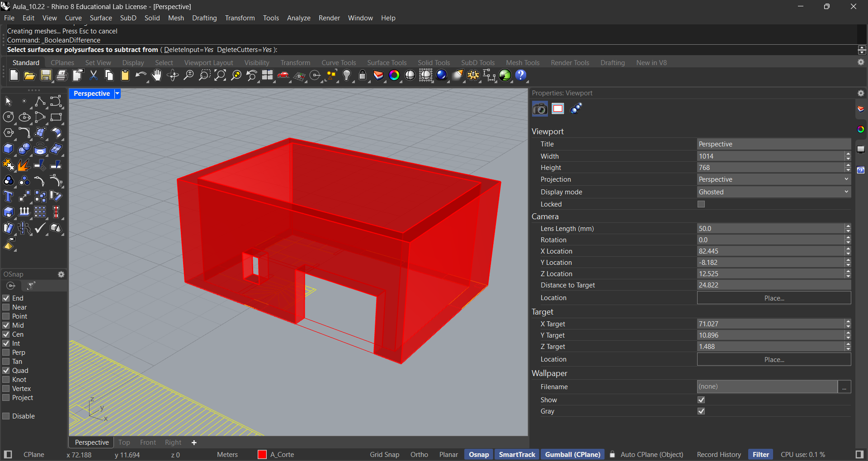Add a new viewport tab with plus
The width and height of the screenshot is (868, 461).
[194, 442]
